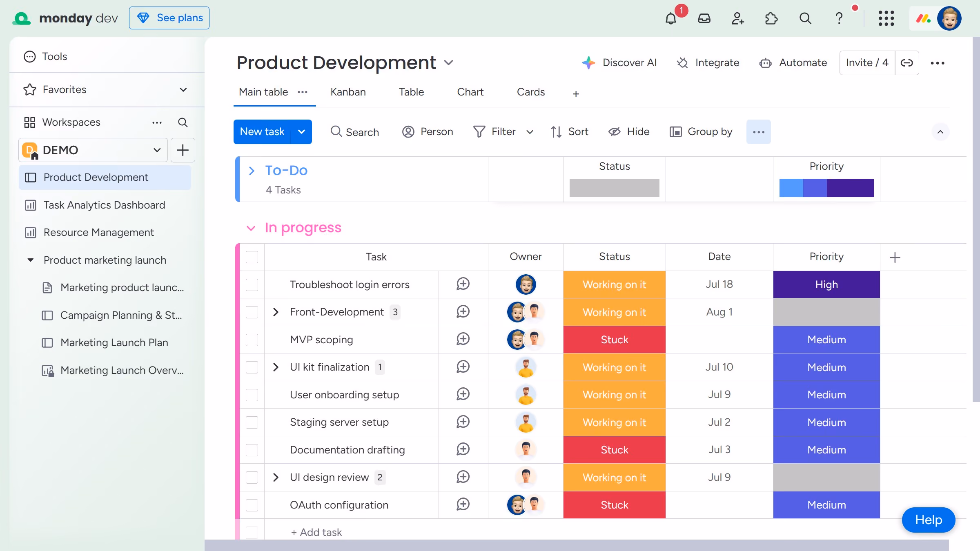Switch to the Kanban view tab
980x551 pixels.
[348, 92]
